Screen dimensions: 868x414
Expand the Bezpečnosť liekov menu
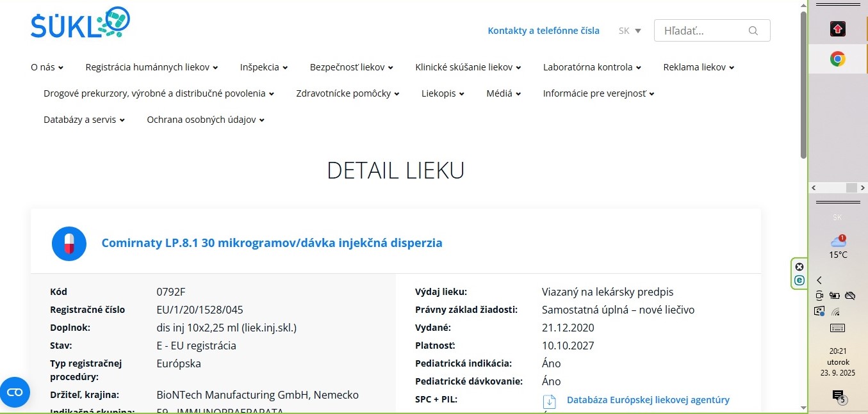point(351,67)
